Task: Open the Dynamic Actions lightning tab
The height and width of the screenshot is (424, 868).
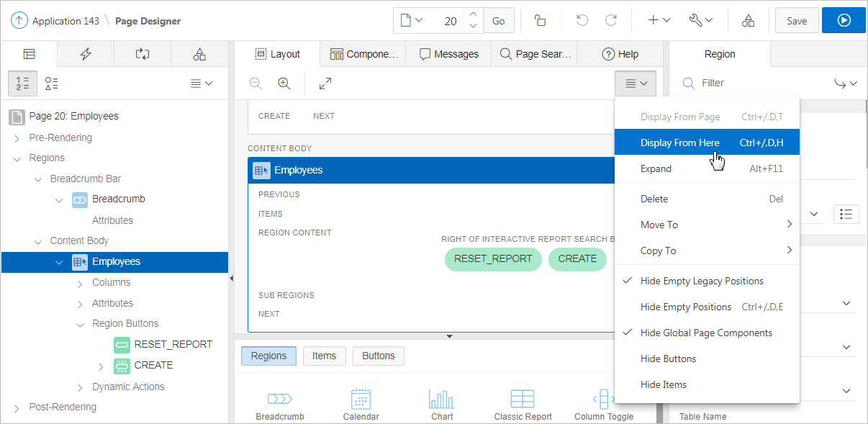Action: click(86, 54)
